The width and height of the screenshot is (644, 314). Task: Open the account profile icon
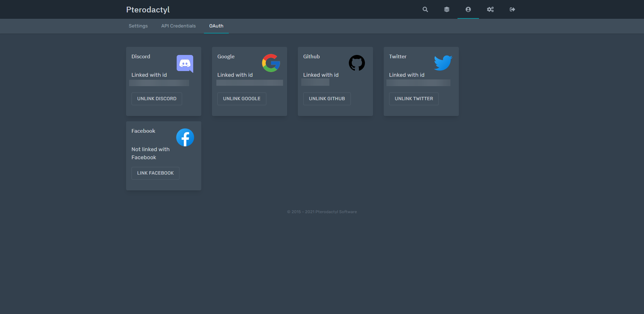(468, 9)
